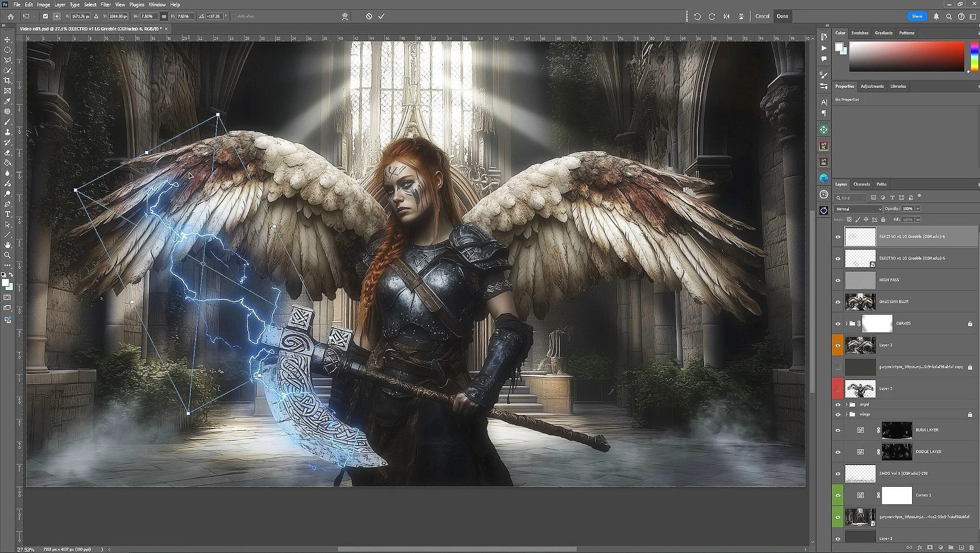Click the Done button
Image resolution: width=980 pixels, height=553 pixels.
tap(782, 16)
